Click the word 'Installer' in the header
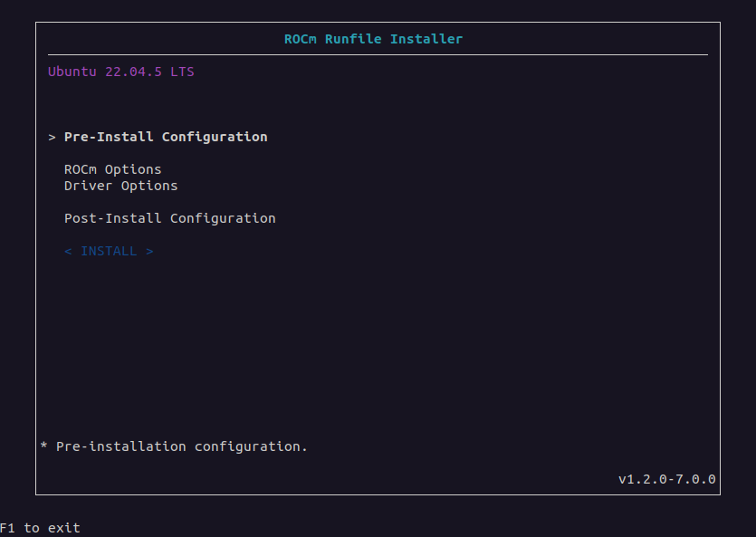Viewport: 756px width, 537px height. (x=426, y=39)
